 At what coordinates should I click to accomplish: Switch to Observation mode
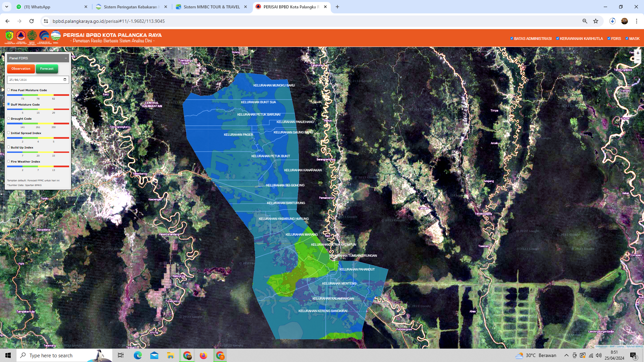pyautogui.click(x=21, y=69)
